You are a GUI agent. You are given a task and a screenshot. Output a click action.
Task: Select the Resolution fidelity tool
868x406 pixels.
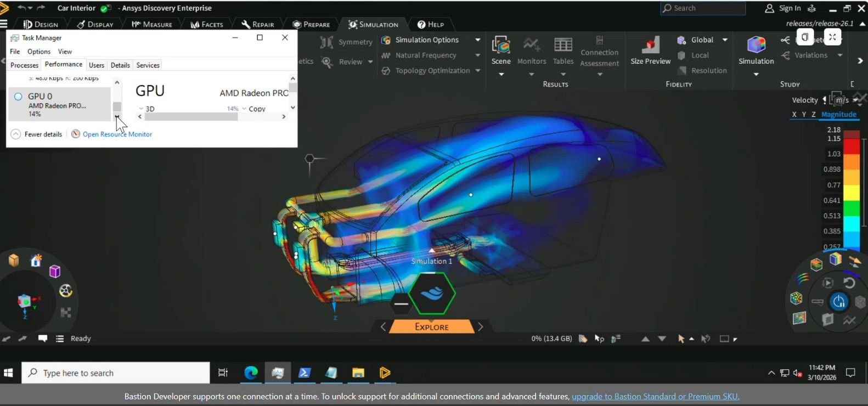coord(702,70)
